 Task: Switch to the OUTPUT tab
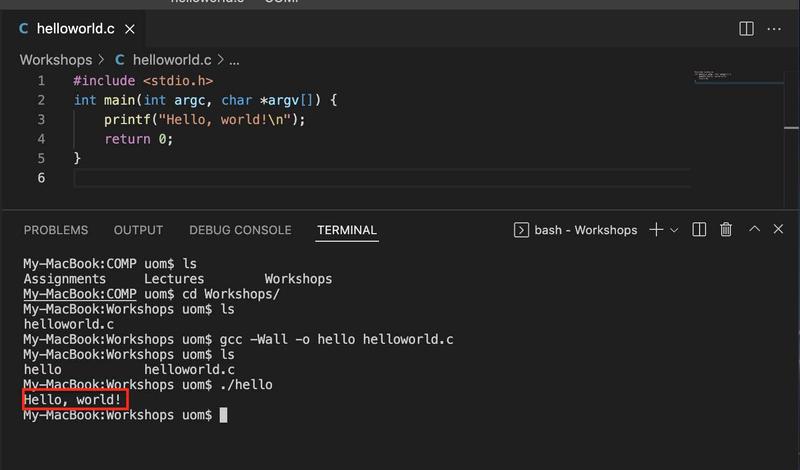click(x=138, y=230)
